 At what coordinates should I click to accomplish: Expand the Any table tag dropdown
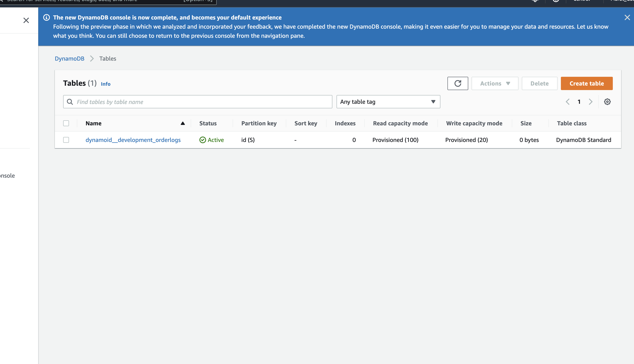pyautogui.click(x=388, y=102)
